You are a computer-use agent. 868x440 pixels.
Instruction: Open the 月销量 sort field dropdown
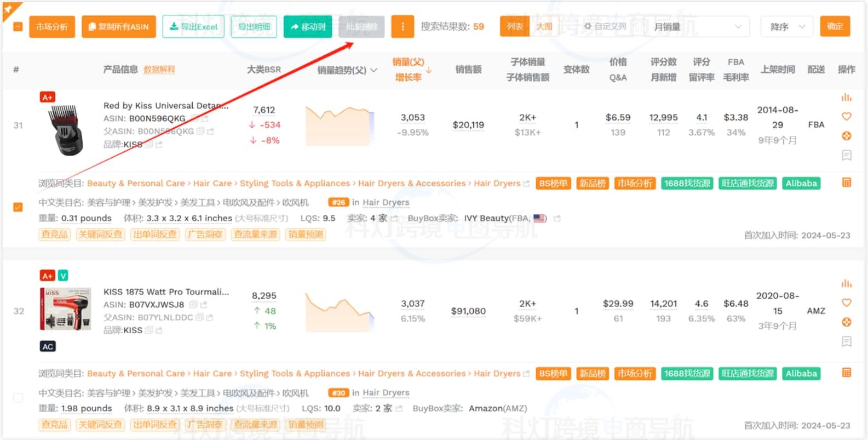click(x=697, y=26)
